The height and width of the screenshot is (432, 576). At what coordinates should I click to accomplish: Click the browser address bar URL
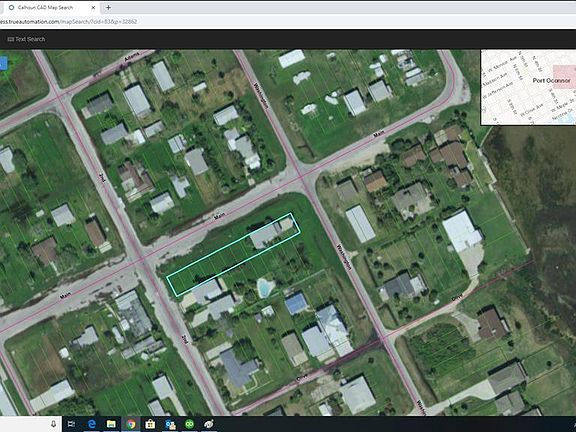click(69, 22)
